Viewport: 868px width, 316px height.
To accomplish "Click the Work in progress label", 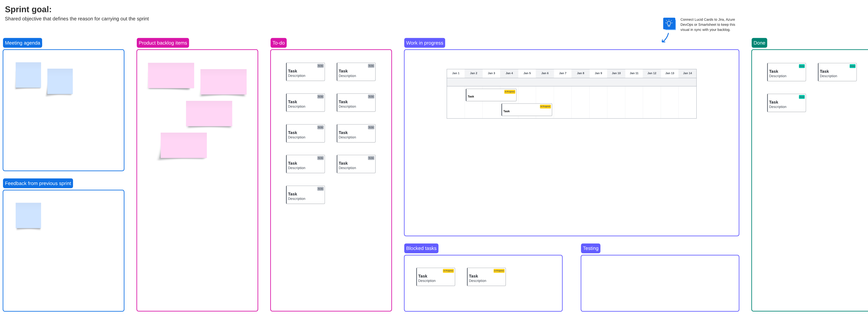I will [x=424, y=43].
